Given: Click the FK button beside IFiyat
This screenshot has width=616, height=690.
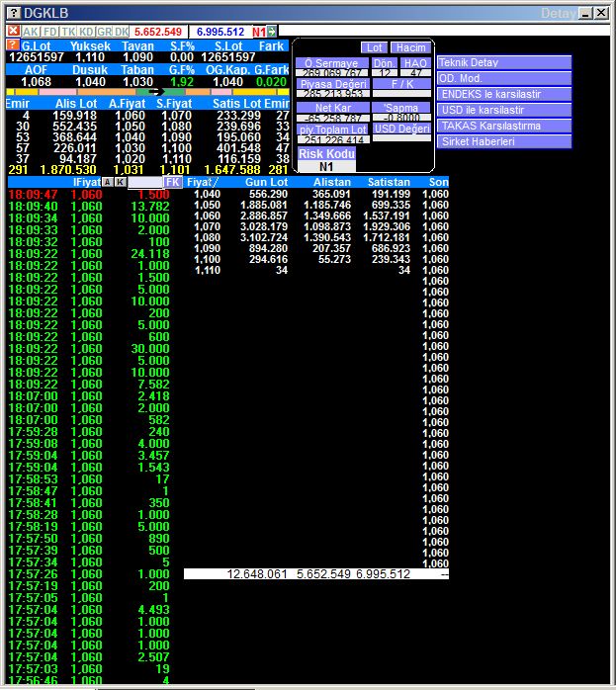Looking at the screenshot, I should [173, 182].
